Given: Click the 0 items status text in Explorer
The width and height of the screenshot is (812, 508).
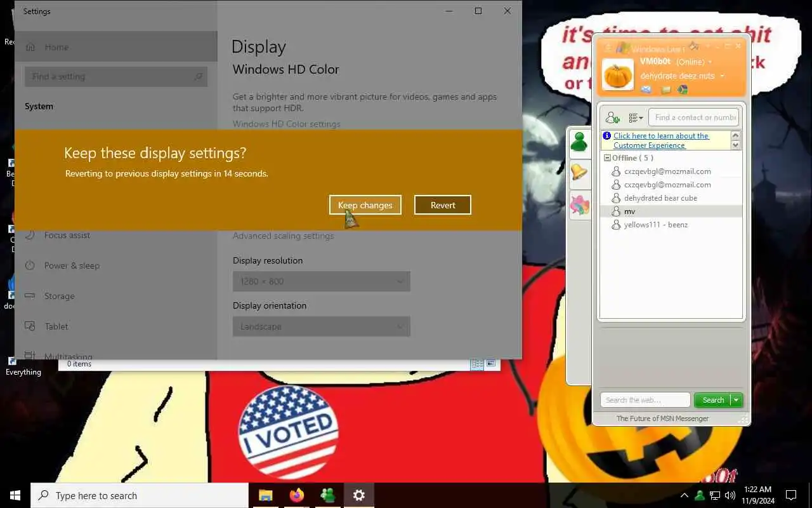Looking at the screenshot, I should tap(79, 364).
